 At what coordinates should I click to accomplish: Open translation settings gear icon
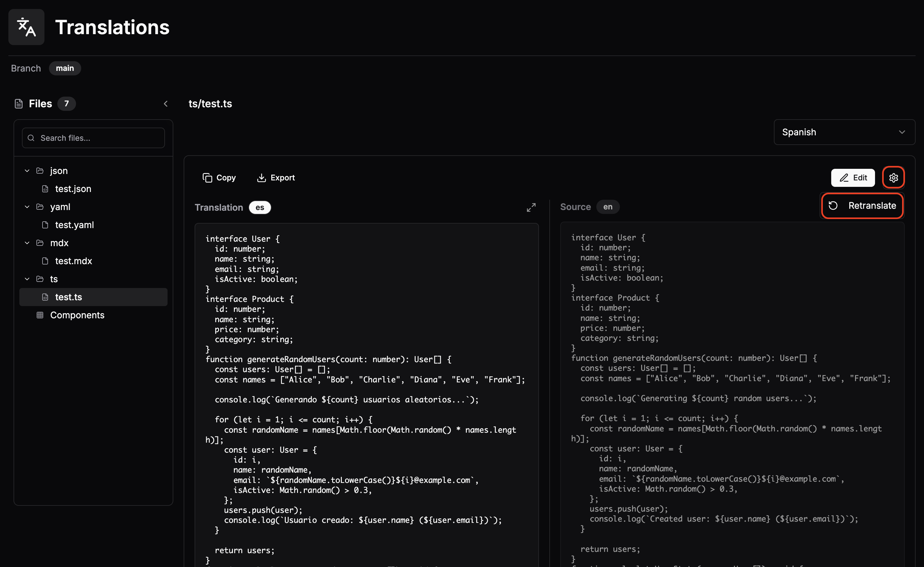point(893,178)
